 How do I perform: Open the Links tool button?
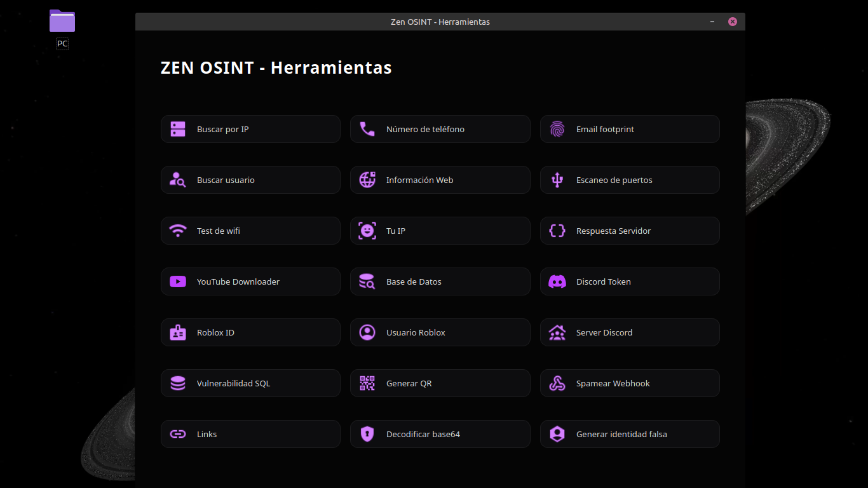250,434
